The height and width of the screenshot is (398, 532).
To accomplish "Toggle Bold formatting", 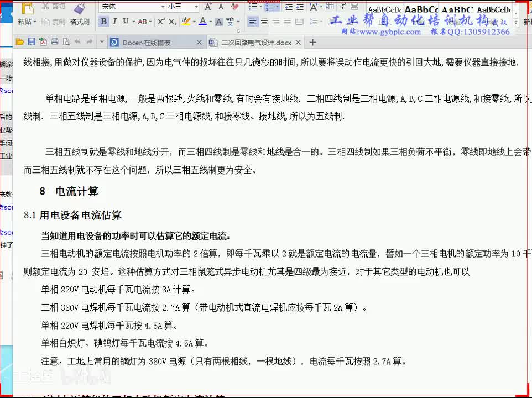I will (104, 22).
